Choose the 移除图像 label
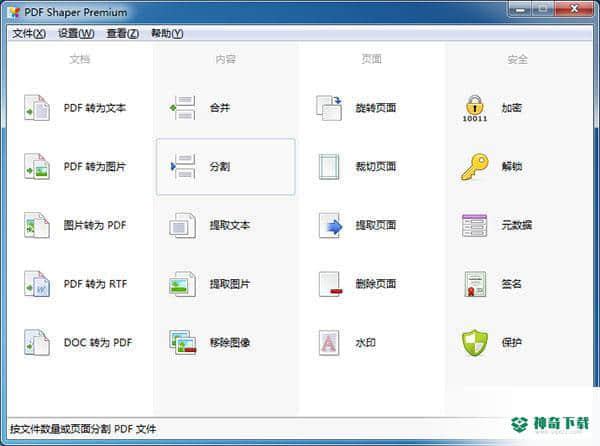 (x=230, y=342)
